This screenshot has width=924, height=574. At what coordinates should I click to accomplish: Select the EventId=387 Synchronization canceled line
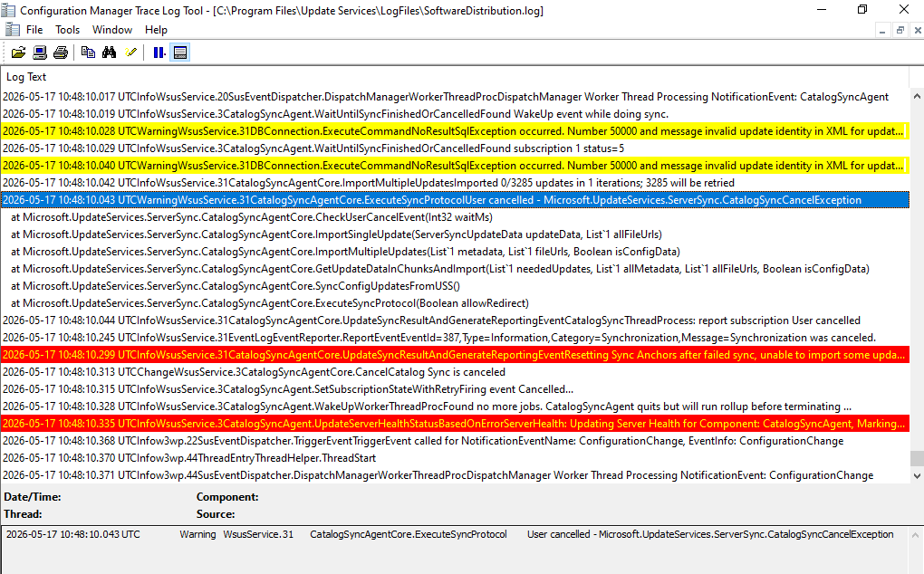coord(455,338)
